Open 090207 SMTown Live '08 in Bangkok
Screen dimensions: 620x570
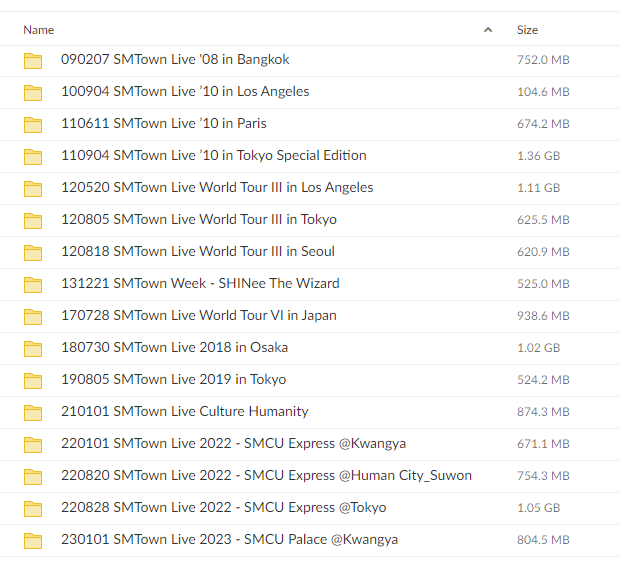[x=175, y=59]
